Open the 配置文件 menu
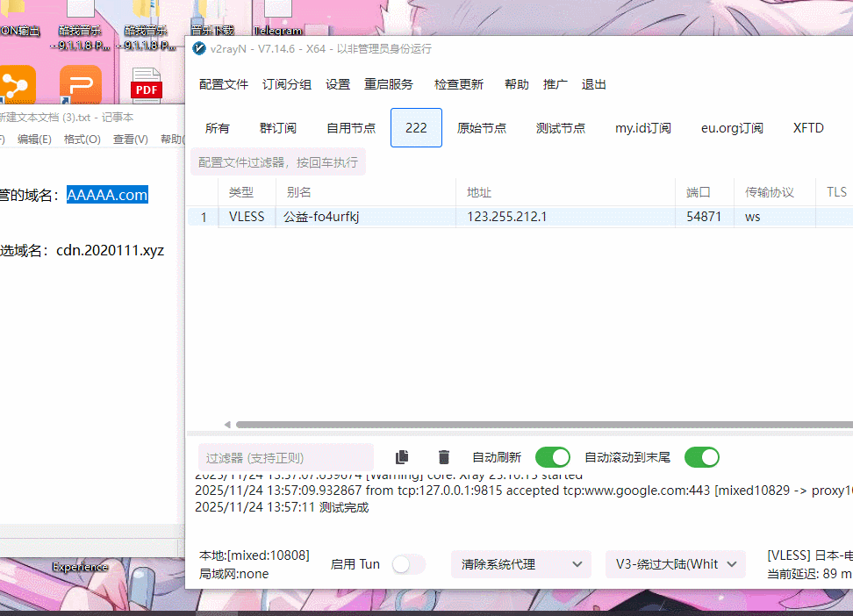Image resolution: width=853 pixels, height=616 pixels. 224,84
